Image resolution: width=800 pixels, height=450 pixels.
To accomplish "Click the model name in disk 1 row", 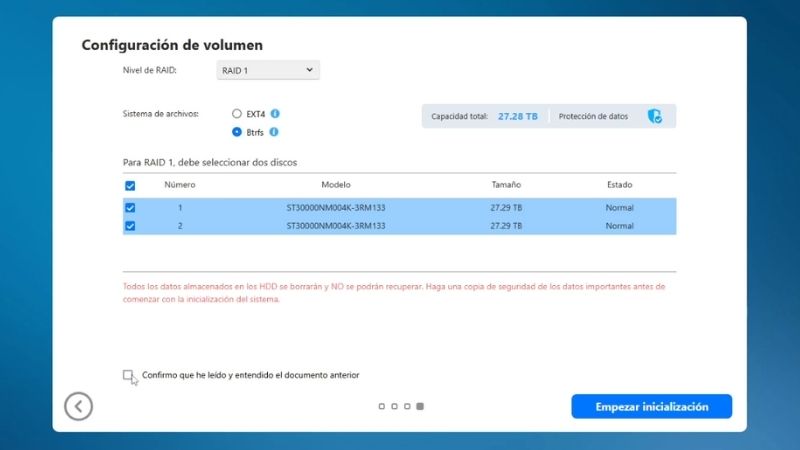I will (x=336, y=208).
